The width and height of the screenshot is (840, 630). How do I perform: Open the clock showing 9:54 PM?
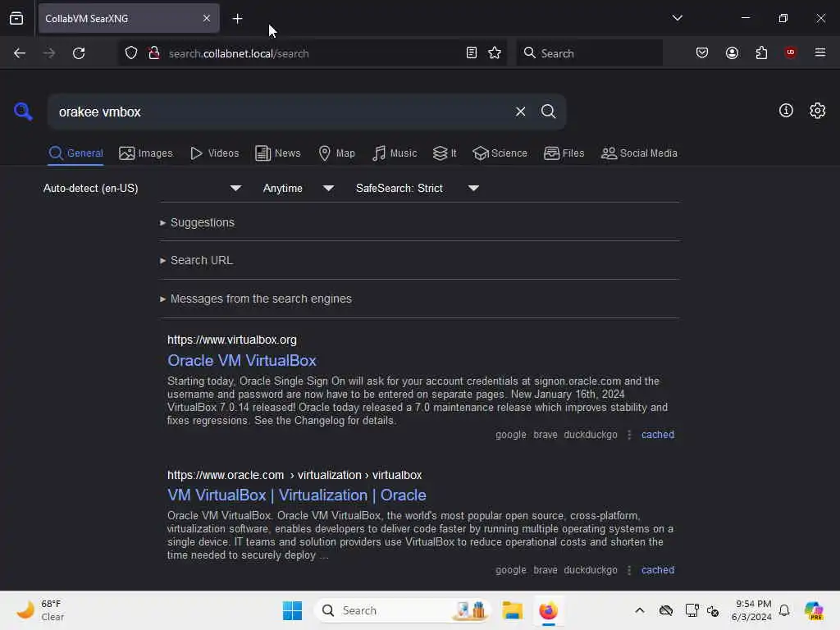pos(751,610)
